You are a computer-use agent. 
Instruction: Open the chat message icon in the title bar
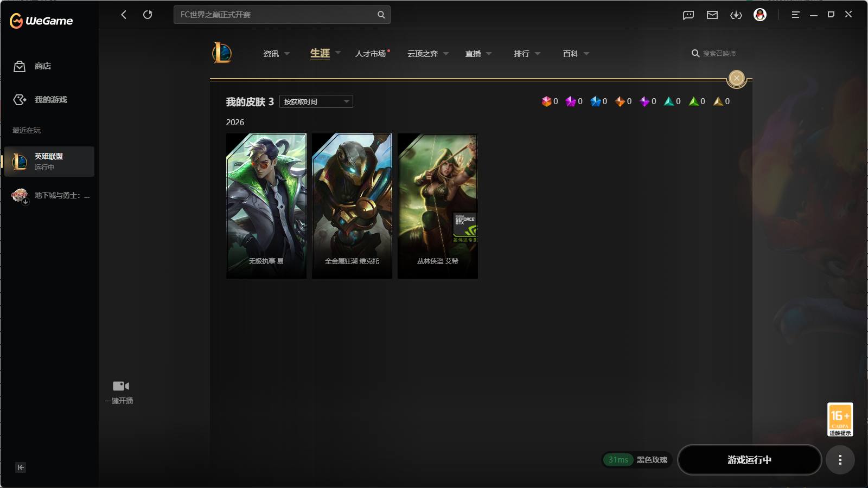point(688,15)
